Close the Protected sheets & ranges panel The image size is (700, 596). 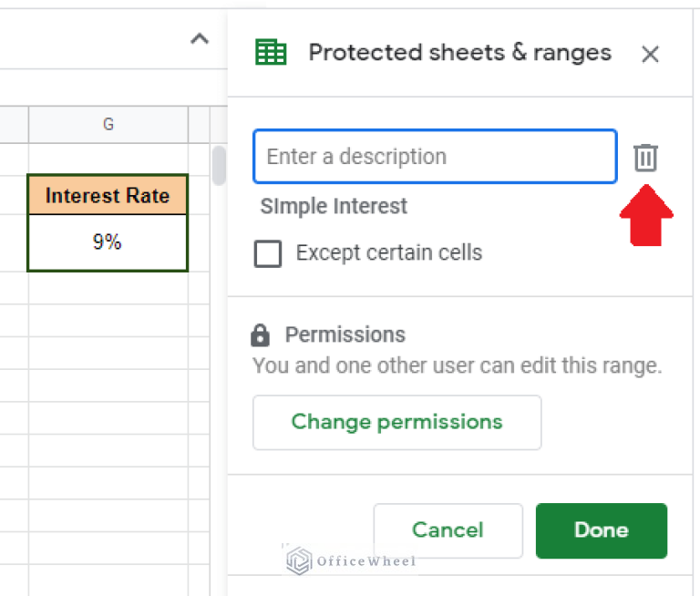coord(650,55)
